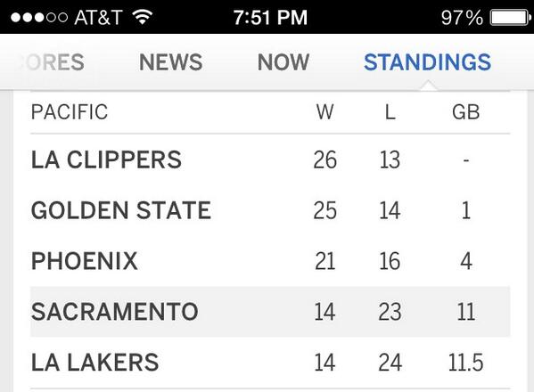534x392 pixels.
Task: Tap the Wi-Fi icon in status bar
Action: 142,17
